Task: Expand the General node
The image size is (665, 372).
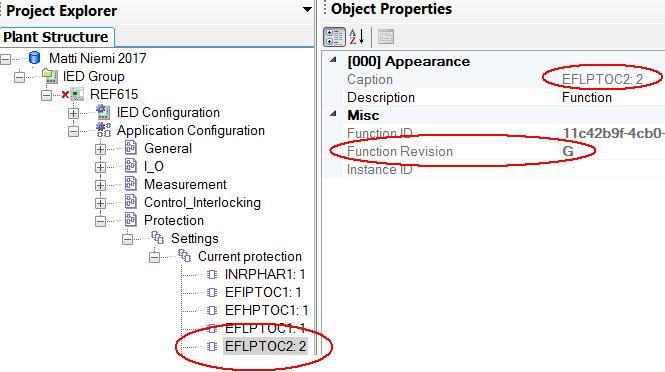Action: [x=101, y=149]
